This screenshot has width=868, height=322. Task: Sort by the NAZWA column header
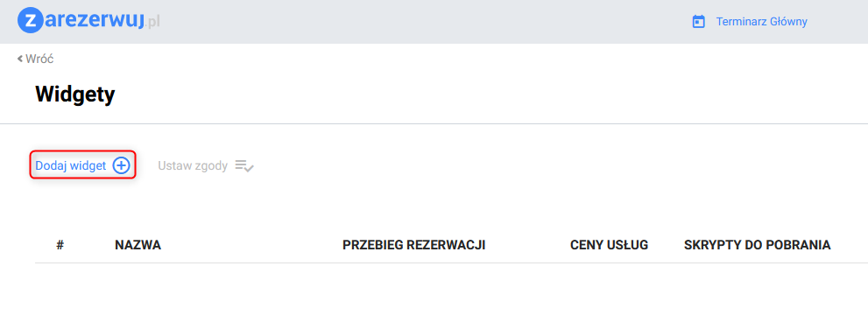(x=138, y=244)
